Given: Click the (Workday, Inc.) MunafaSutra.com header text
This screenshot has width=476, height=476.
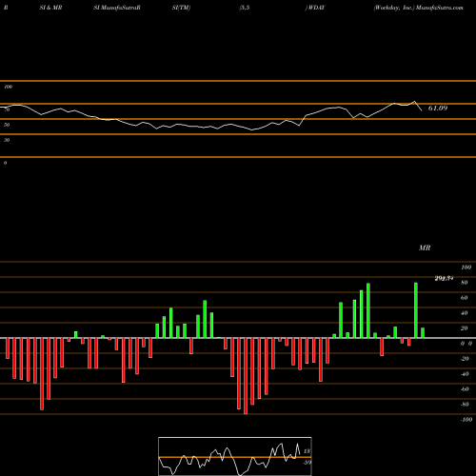Looking at the screenshot, I should 418,8.
